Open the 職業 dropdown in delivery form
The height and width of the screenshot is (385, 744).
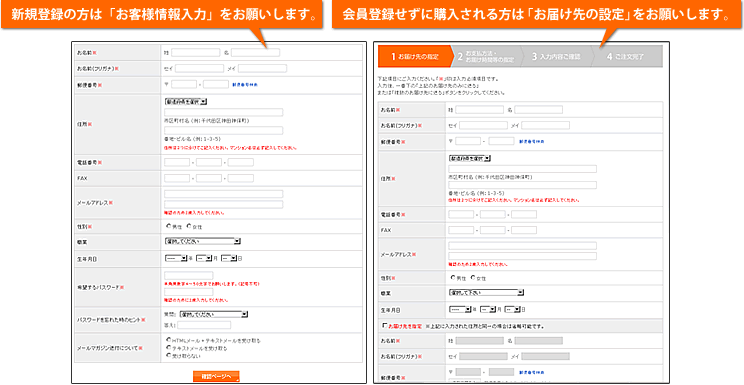click(486, 292)
